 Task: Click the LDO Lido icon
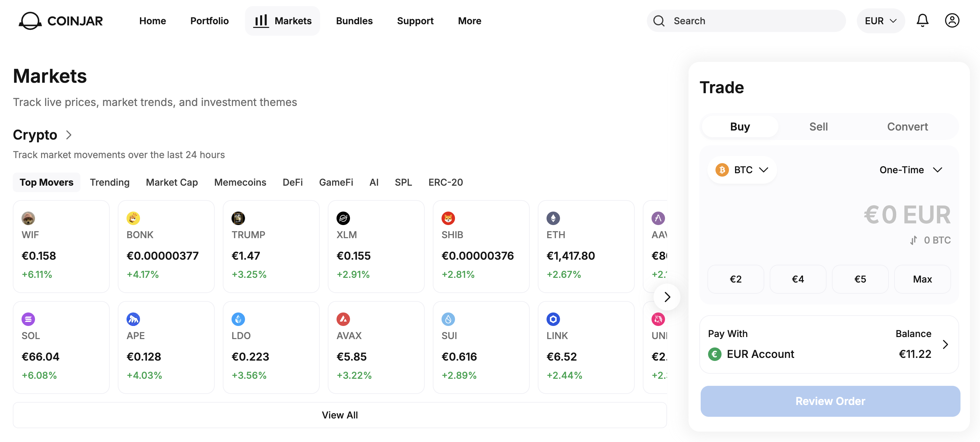[238, 319]
